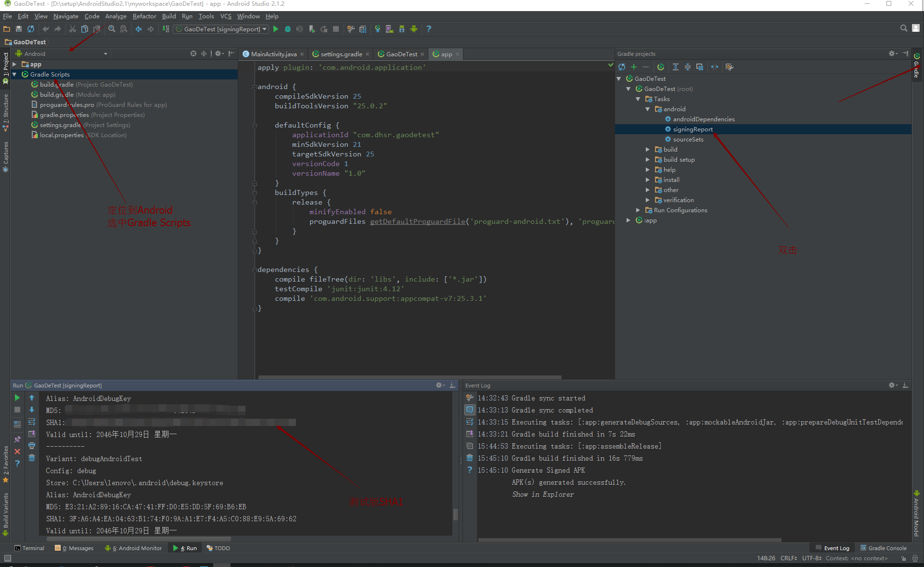The image size is (924, 567).
Task: Click the Attach Gradle project plus icon
Action: tap(634, 67)
